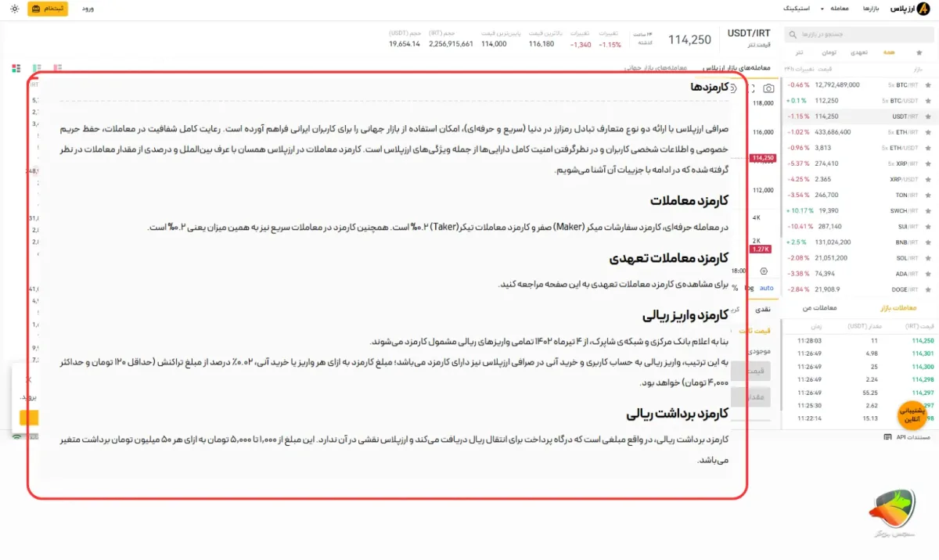Click the trade row at 11:28:03
The height and width of the screenshot is (560, 939).
point(859,341)
